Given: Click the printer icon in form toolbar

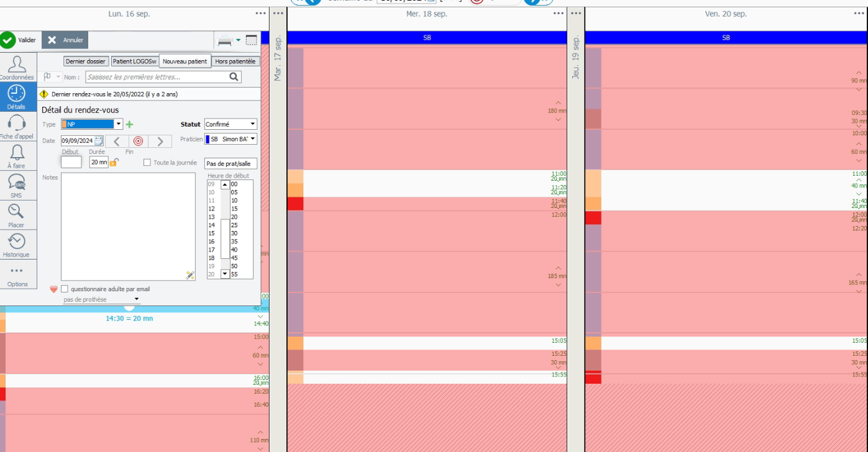Looking at the screenshot, I should coord(225,40).
